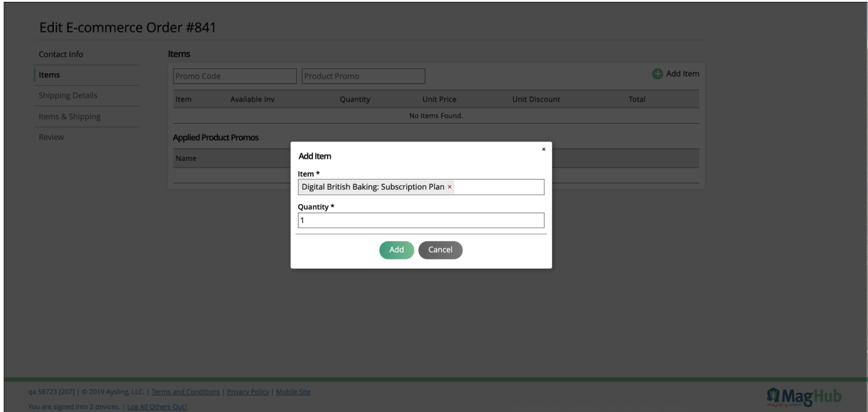868x412 pixels.
Task: Open the Item selection dropdown in the dialog
Action: [x=499, y=186]
